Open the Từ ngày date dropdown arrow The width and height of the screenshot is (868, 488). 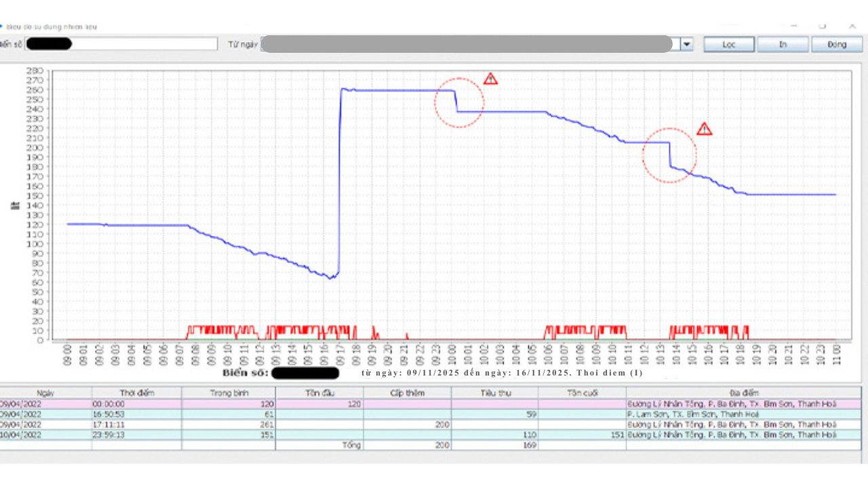point(687,44)
